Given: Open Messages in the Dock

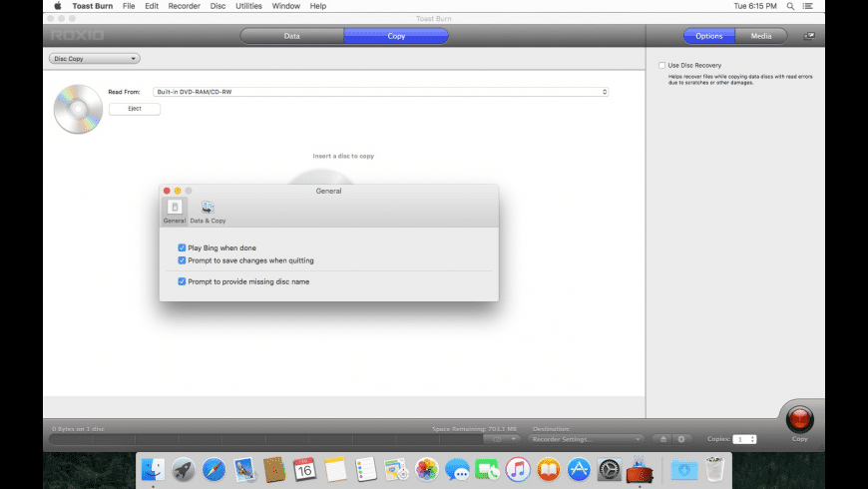Looking at the screenshot, I should click(457, 470).
